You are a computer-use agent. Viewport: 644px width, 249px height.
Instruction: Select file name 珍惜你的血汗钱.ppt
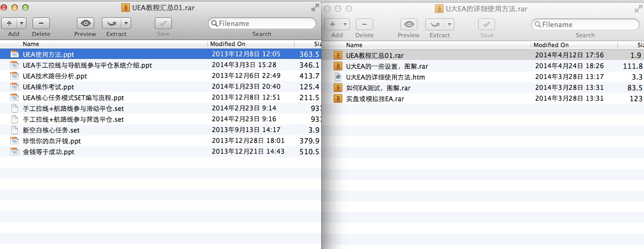tap(52, 141)
